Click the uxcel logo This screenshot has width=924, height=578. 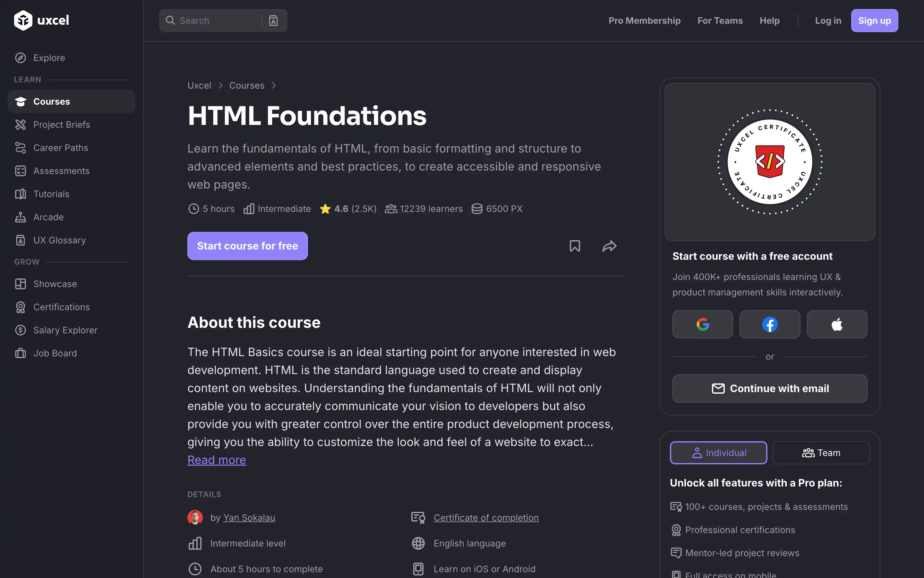[41, 20]
